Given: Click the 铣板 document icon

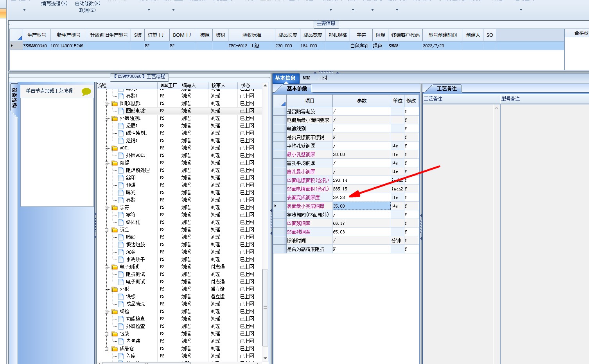Looking at the screenshot, I should 121,296.
